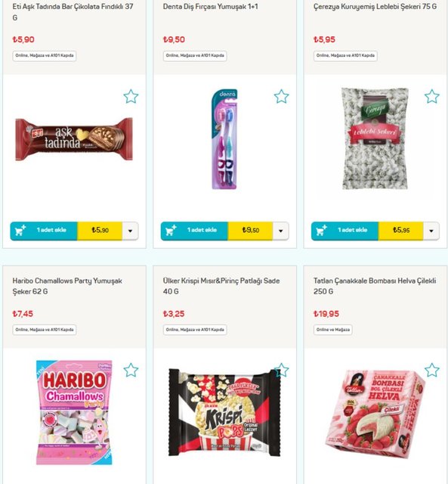Mark Çerezya Leblebi Şekeri as favorite
Viewport: 448px width, 484px height.
coord(431,96)
